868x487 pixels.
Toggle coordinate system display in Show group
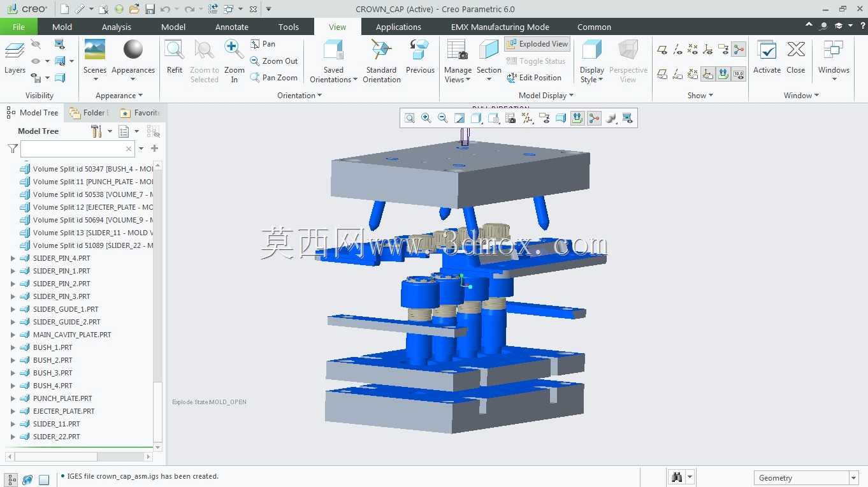coord(708,50)
